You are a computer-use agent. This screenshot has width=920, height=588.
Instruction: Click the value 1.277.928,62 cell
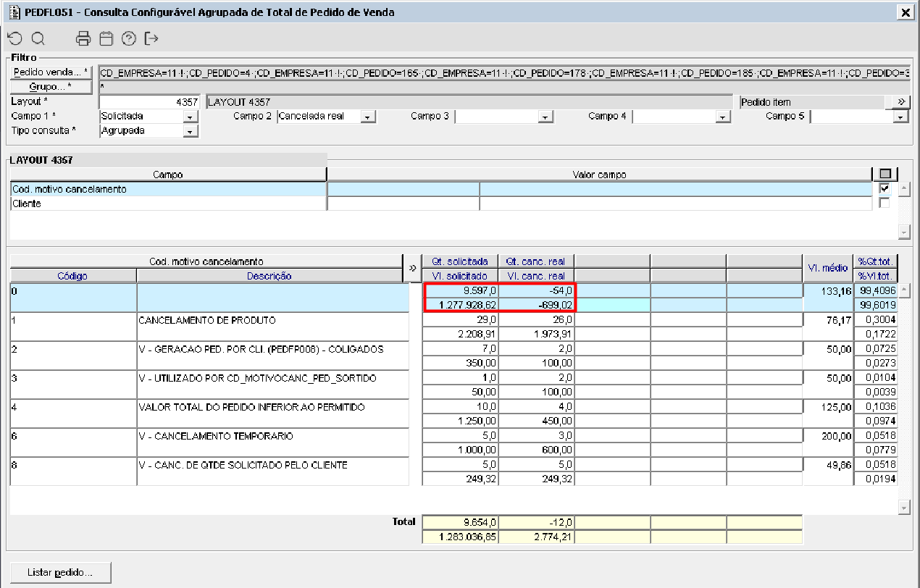(x=460, y=305)
